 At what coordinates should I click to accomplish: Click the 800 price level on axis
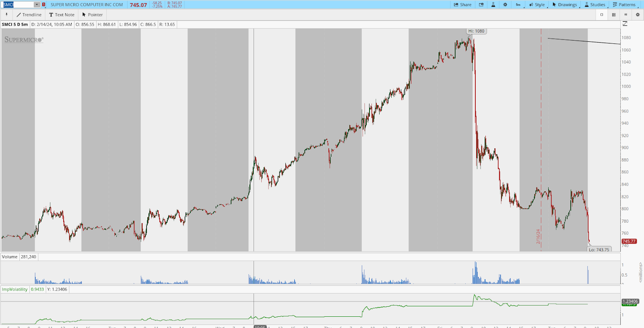point(625,209)
